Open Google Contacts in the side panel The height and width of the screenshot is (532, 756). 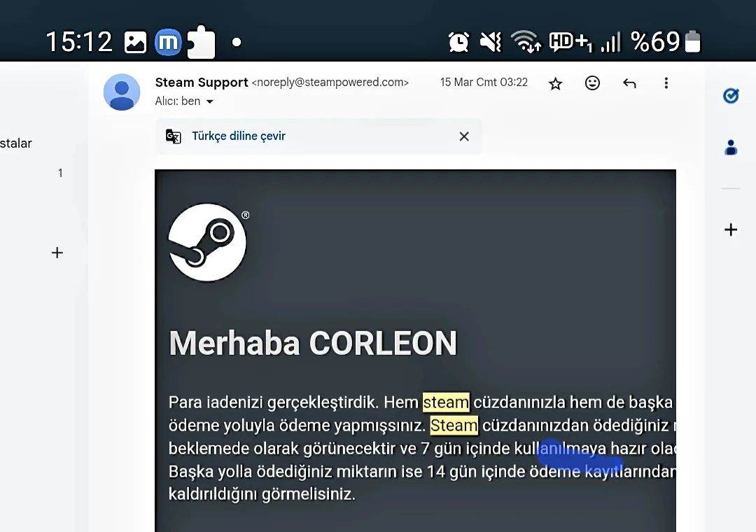[x=730, y=147]
